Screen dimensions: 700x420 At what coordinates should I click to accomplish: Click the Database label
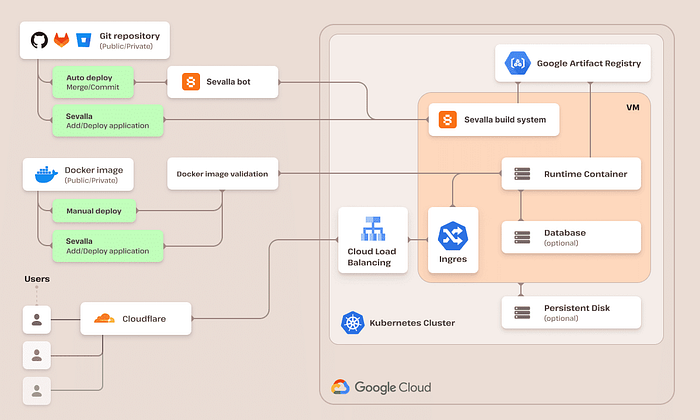565,233
